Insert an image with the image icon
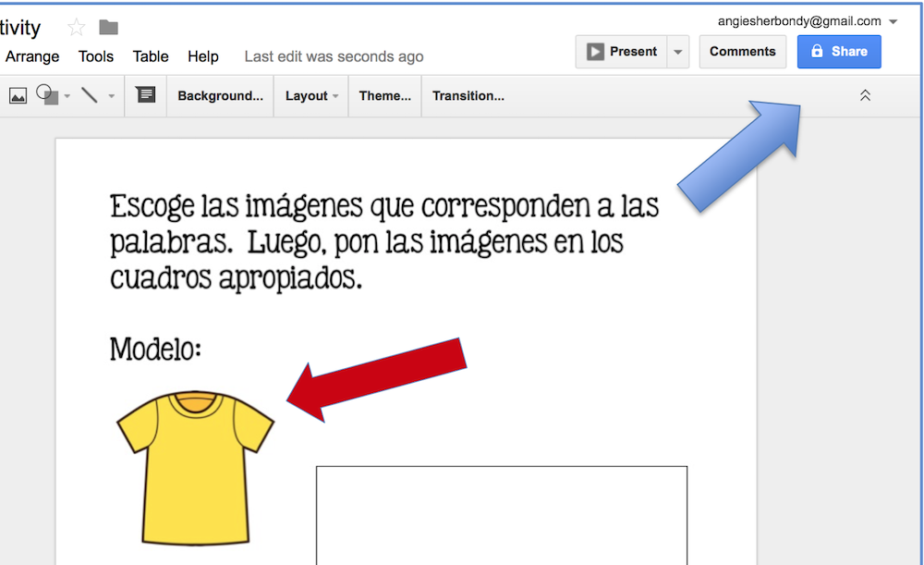924x565 pixels. pyautogui.click(x=18, y=95)
